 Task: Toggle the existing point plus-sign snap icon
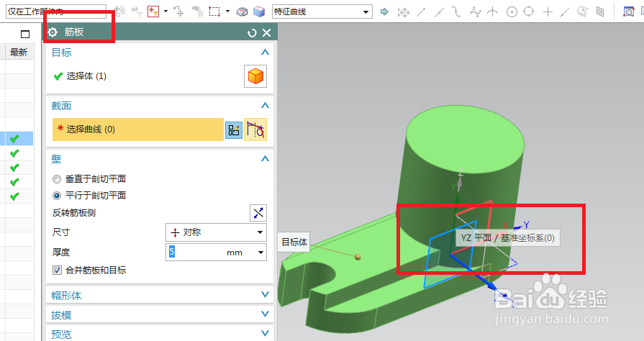coord(548,12)
